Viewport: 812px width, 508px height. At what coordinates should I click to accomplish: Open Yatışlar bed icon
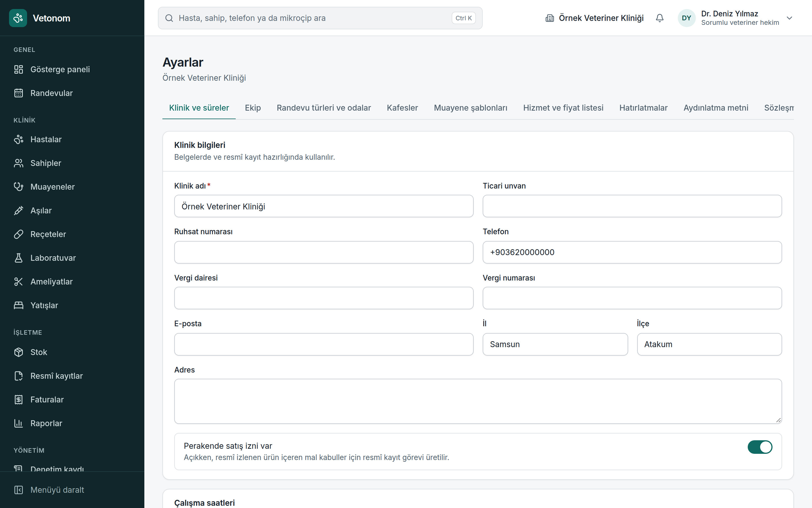18,305
